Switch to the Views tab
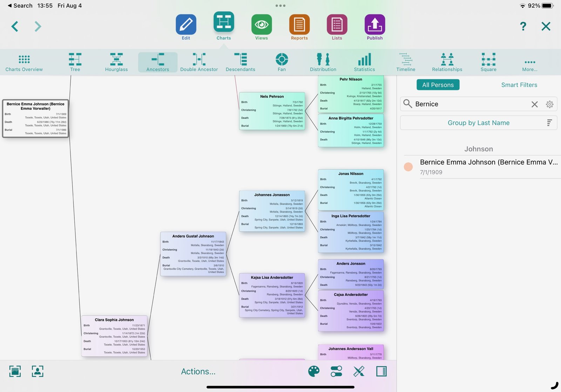 pos(262,27)
